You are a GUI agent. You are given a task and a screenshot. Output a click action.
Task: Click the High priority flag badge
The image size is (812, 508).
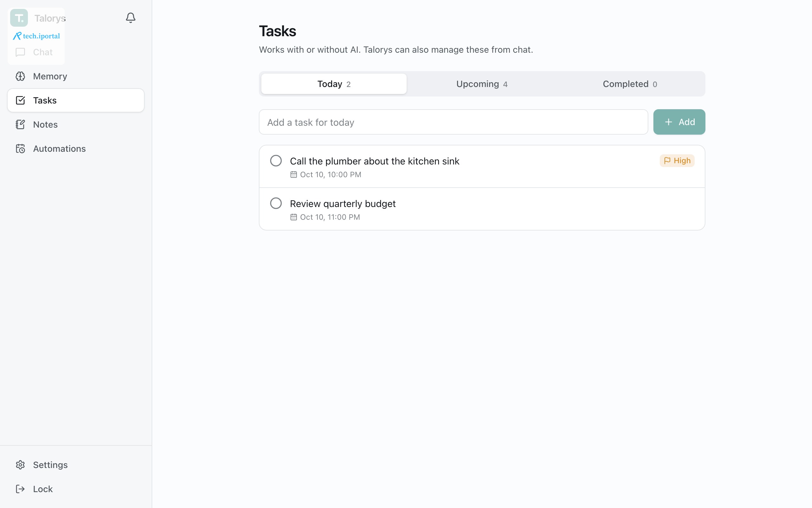677,161
